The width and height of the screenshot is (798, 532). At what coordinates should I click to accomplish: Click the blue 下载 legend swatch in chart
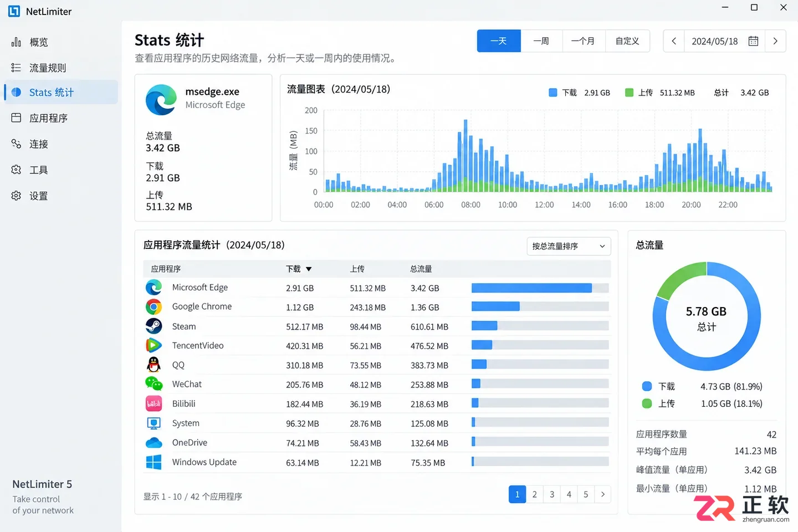[553, 93]
